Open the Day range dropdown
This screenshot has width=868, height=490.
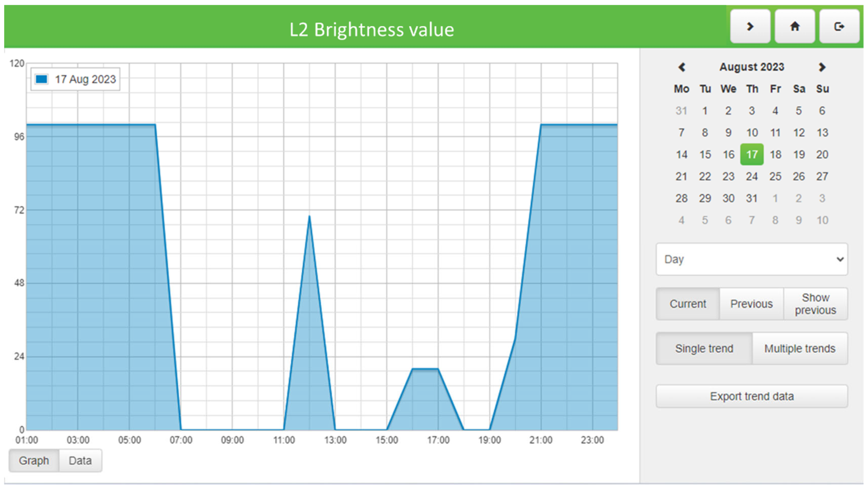pos(751,259)
